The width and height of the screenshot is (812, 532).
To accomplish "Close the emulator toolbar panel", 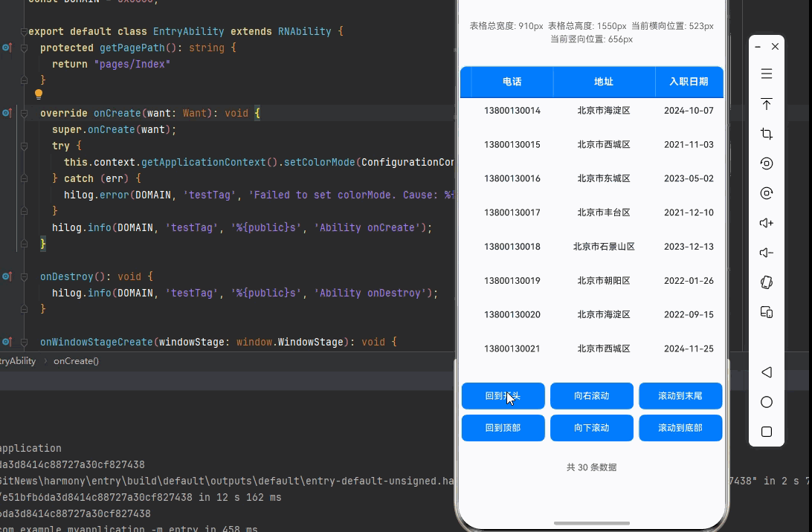I will tap(776, 47).
